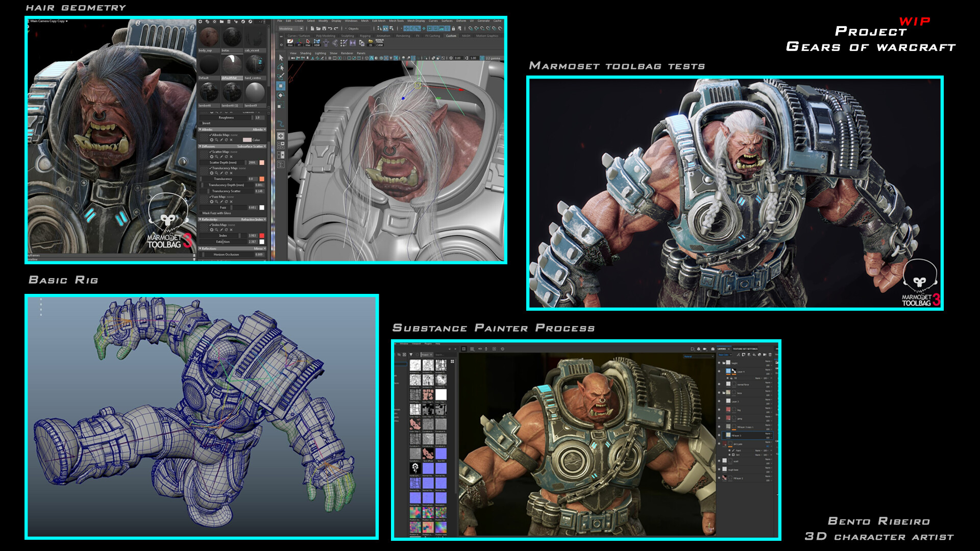980x551 pixels.
Task: Open the Mirror reflection dropdown
Action: click(260, 248)
